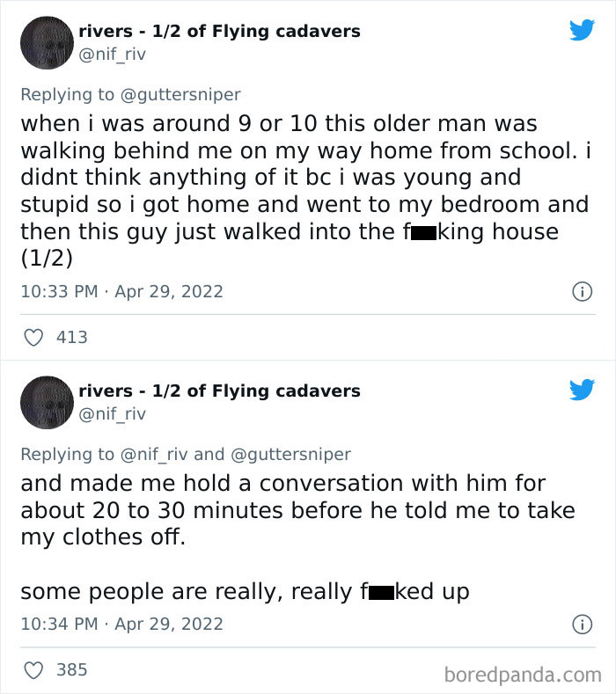Click the Twitter bird icon on first tweet
616x694 pixels.
[x=582, y=30]
